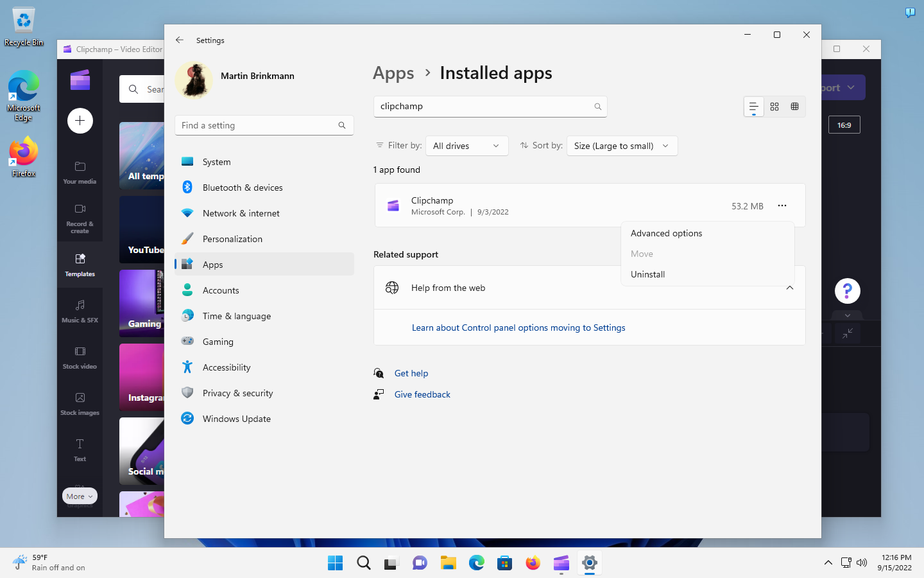Switch to grid view layout
Screen dimensions: 924x578
tap(774, 107)
